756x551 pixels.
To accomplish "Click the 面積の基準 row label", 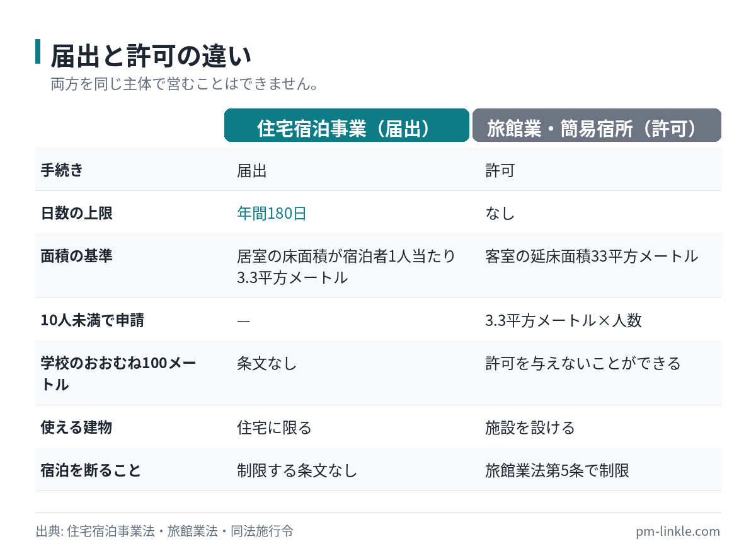I will point(76,255).
